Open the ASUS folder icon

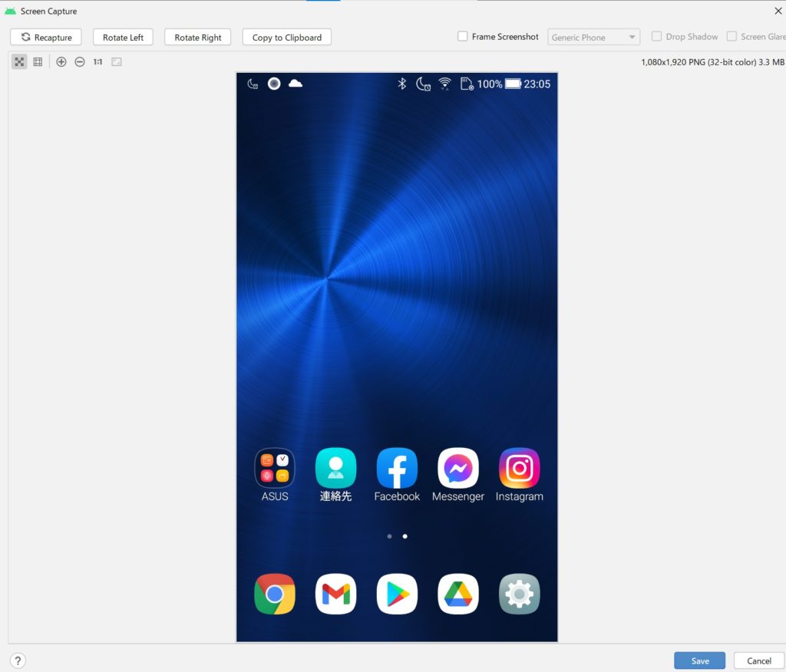tap(275, 468)
